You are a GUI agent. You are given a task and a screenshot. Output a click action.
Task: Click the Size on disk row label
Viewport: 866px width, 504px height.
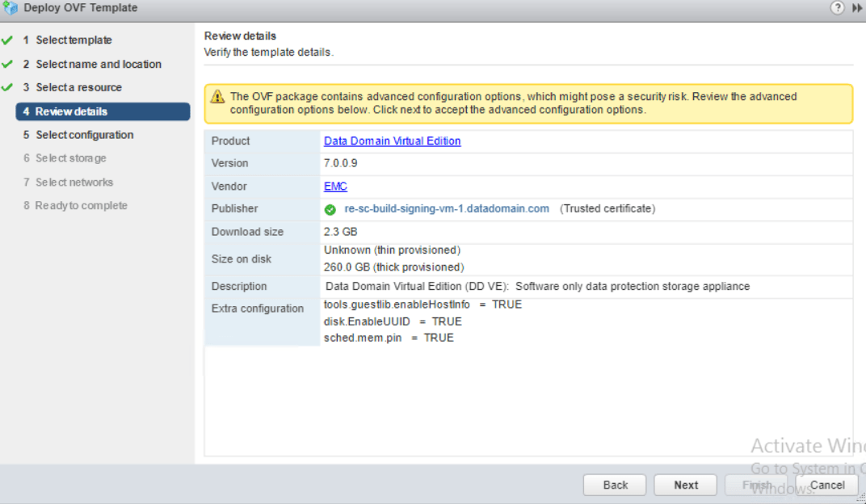coord(242,259)
